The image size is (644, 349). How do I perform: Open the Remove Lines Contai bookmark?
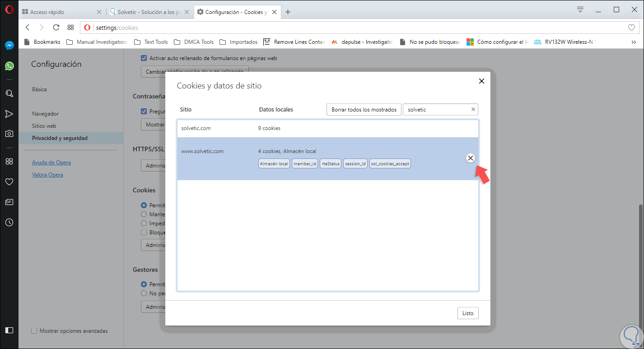coord(294,42)
